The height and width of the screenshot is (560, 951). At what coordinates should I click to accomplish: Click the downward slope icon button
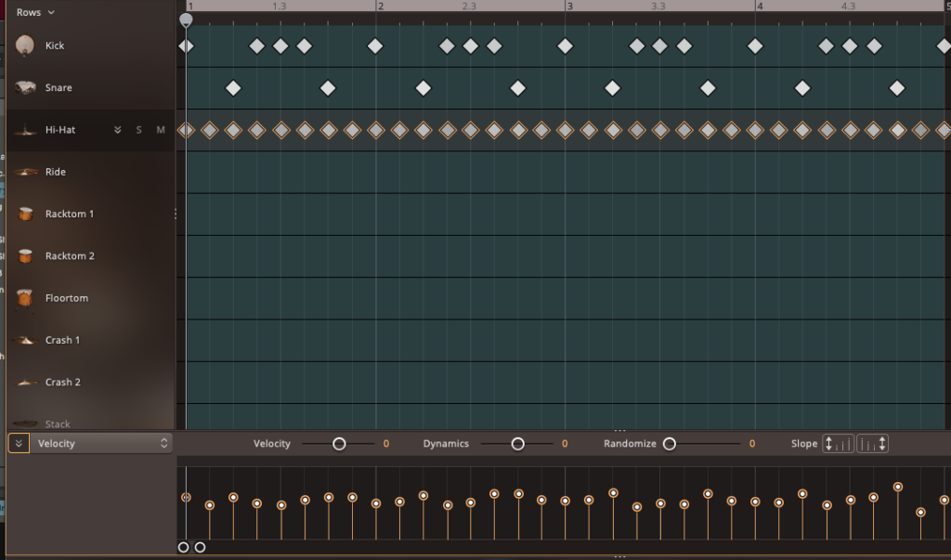point(872,444)
